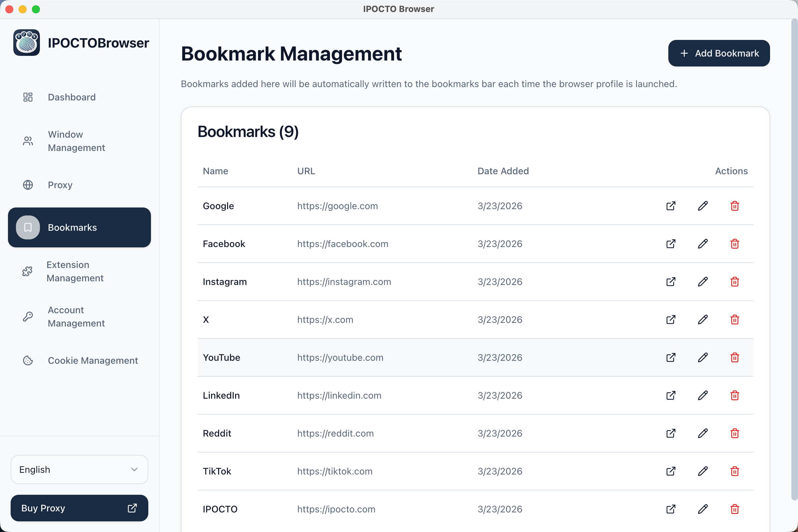The width and height of the screenshot is (798, 532).
Task: Click the https://instagram.com URL text
Action: (344, 282)
